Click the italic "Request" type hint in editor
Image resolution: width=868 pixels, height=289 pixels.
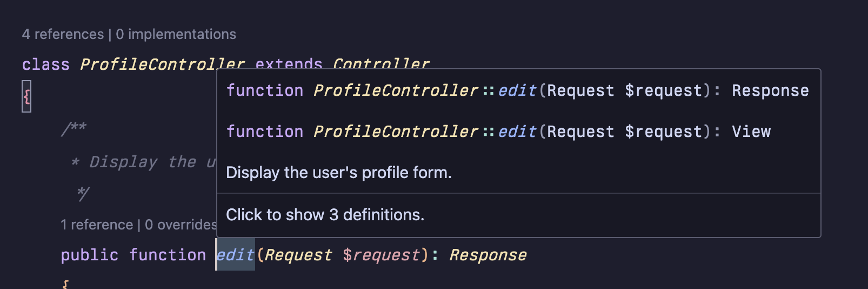[x=298, y=255]
